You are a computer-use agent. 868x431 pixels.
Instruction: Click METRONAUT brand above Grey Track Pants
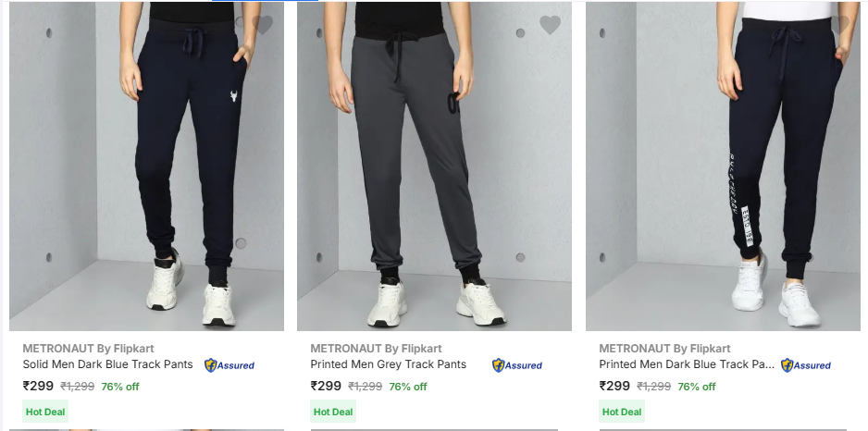(x=376, y=349)
